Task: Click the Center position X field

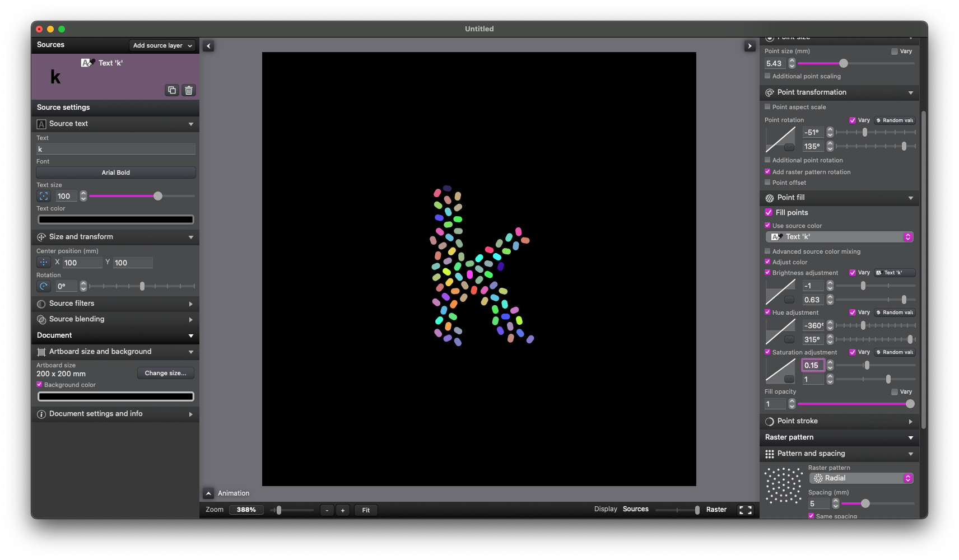Action: 82,263
